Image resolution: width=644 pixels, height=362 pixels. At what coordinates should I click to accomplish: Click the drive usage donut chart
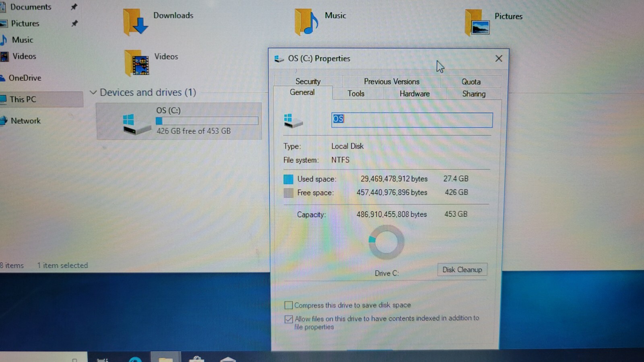pos(386,242)
